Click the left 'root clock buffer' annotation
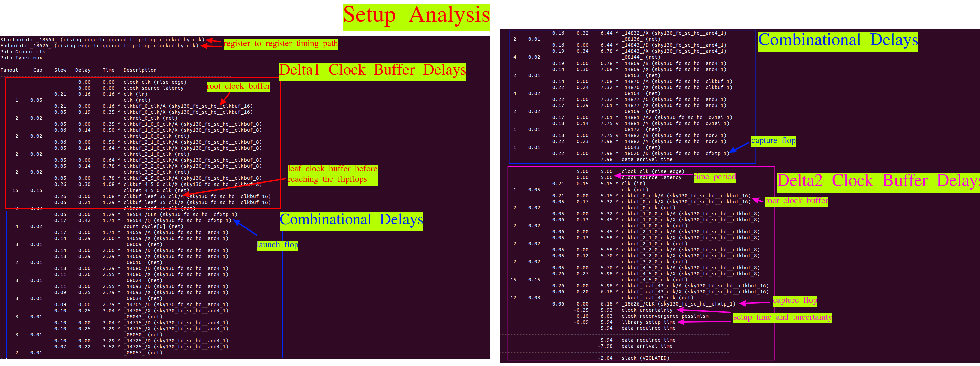This screenshot has height=366, width=980. point(238,87)
